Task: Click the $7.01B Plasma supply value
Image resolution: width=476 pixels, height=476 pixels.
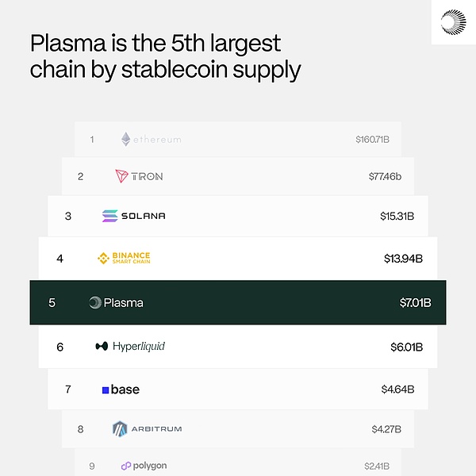Action: pos(415,302)
